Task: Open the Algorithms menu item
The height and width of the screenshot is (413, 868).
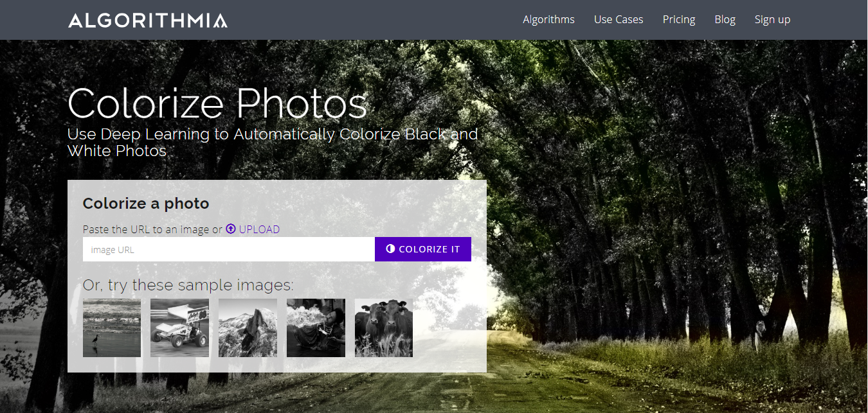Action: (x=548, y=19)
